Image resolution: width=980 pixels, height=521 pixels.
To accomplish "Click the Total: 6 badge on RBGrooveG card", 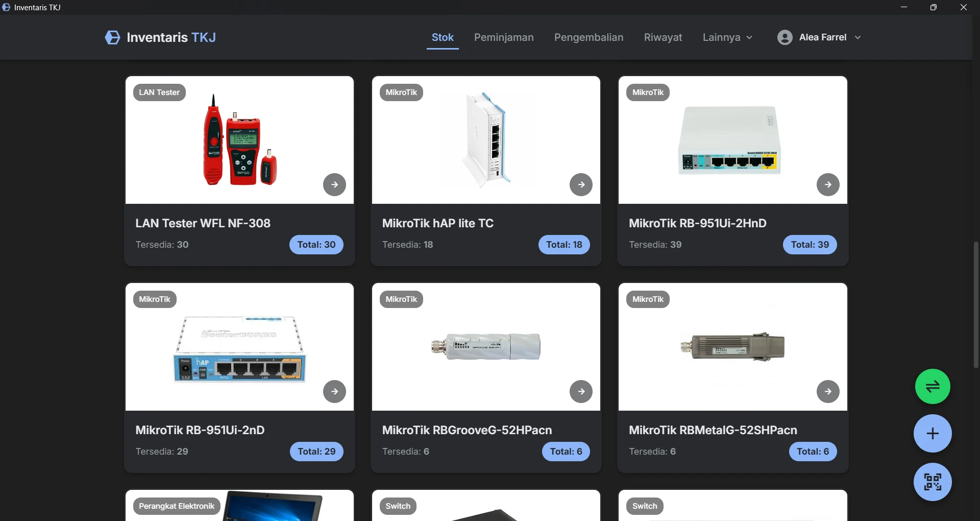I will click(566, 452).
